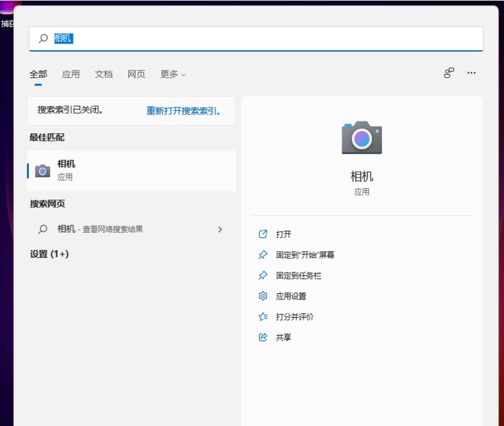Select the 网页 filter tab

click(137, 74)
